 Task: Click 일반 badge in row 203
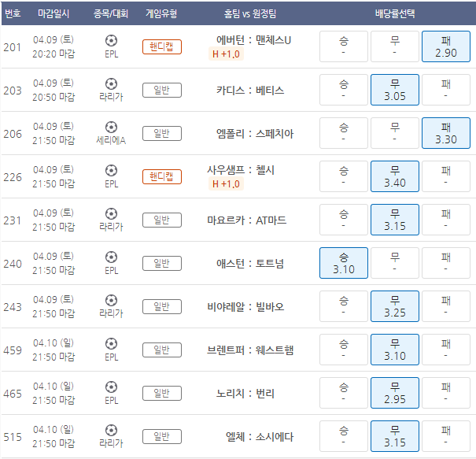tap(162, 91)
